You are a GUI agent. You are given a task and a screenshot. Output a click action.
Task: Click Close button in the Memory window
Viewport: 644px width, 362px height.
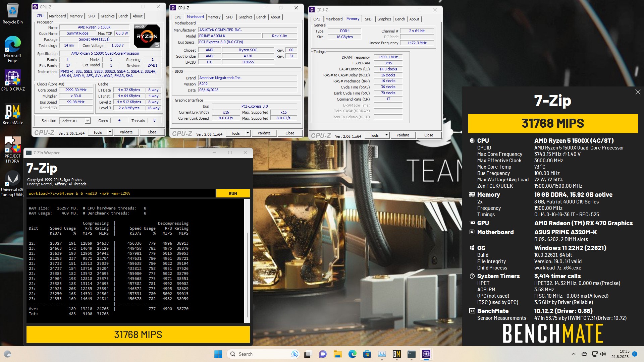tap(429, 135)
